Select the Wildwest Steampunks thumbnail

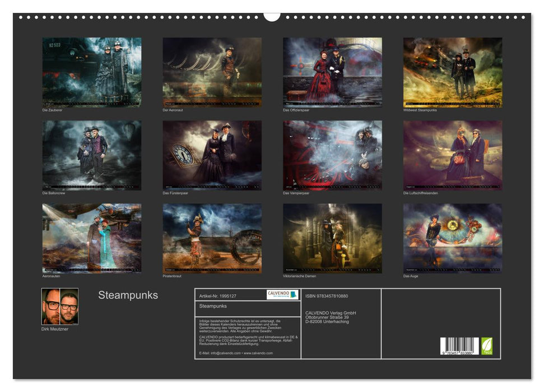453,72
